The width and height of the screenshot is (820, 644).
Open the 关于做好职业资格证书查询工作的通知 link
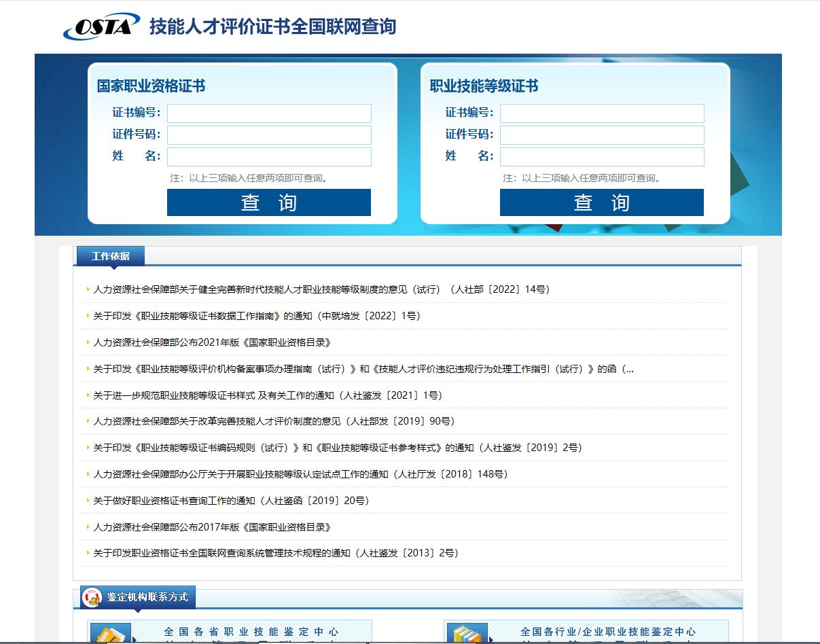[228, 501]
